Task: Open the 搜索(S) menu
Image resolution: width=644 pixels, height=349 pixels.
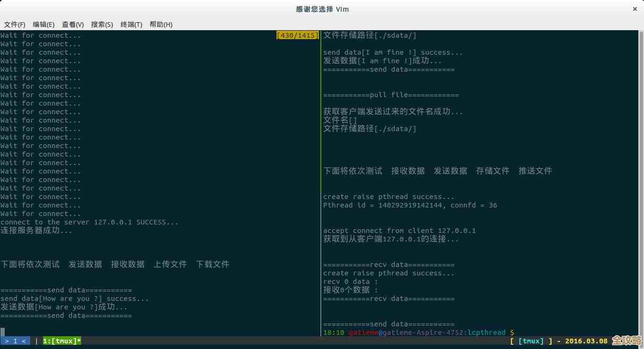Action: [102, 24]
